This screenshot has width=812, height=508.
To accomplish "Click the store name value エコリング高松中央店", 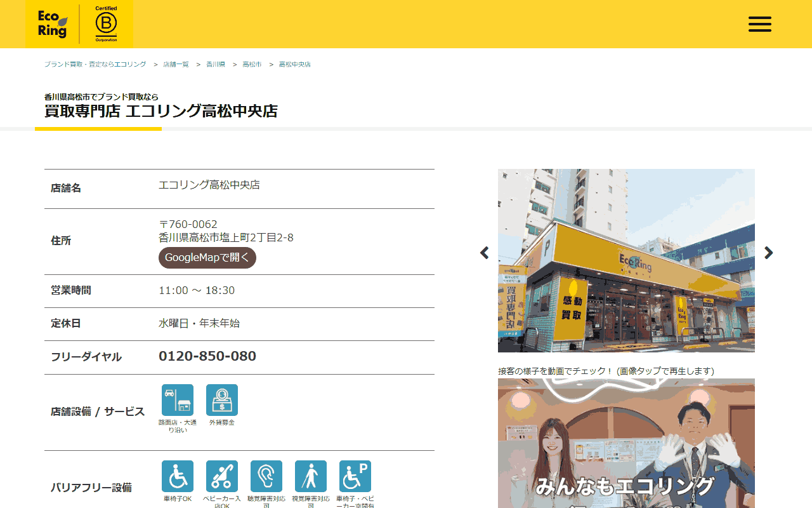I will coord(209,185).
